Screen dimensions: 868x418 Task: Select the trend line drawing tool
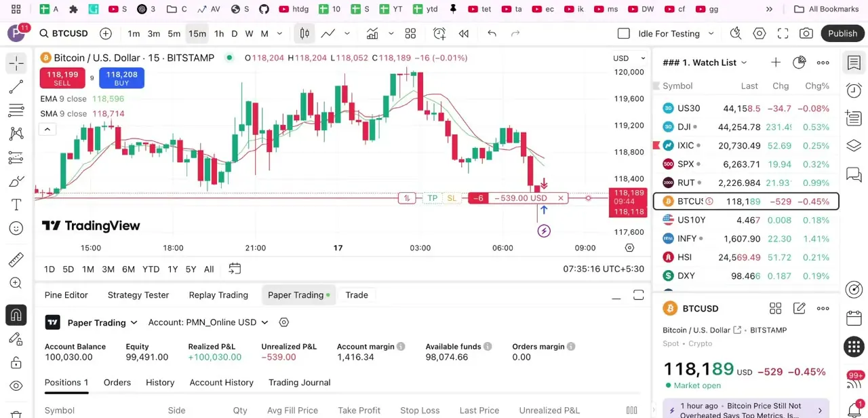coord(16,87)
